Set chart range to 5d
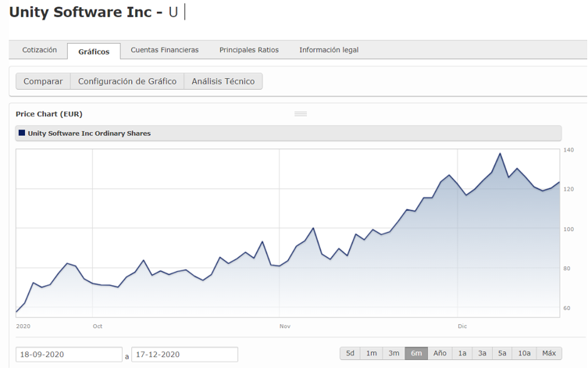Screen dimensions: 588x378 click(x=351, y=354)
